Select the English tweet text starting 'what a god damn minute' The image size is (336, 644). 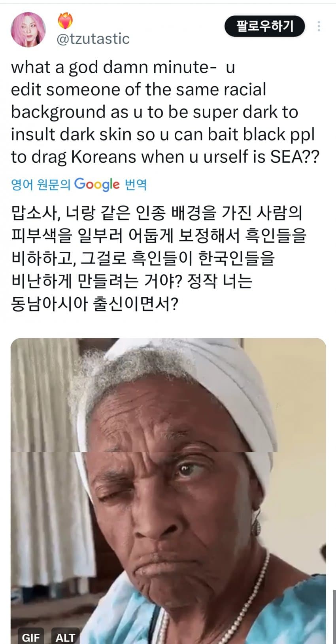coord(165,112)
